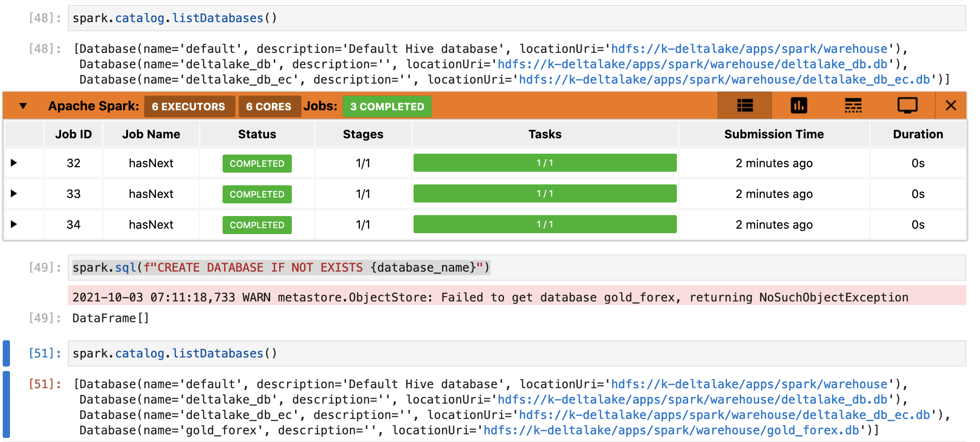Click the blue collapser bar beside output 51
980x442 pixels.
(6, 405)
